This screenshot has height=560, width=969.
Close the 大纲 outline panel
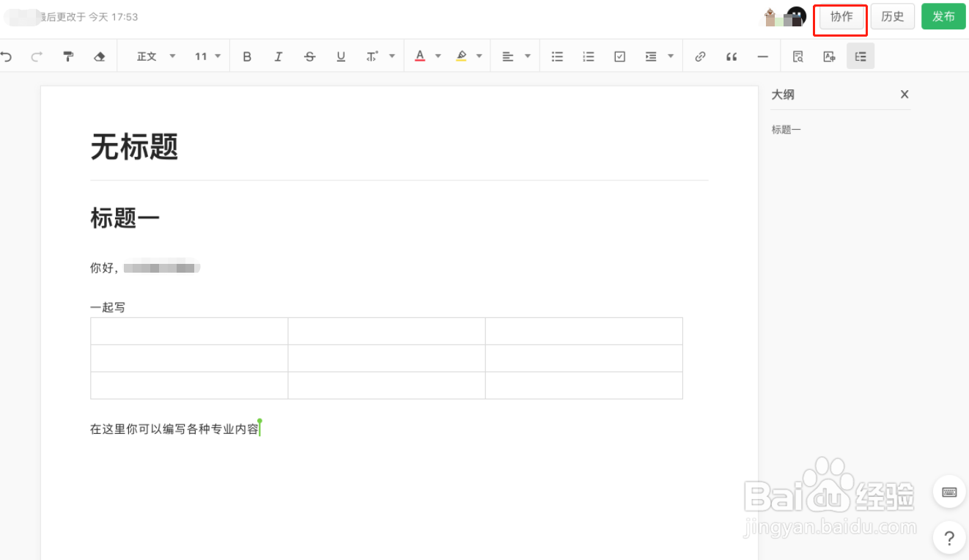(x=904, y=95)
